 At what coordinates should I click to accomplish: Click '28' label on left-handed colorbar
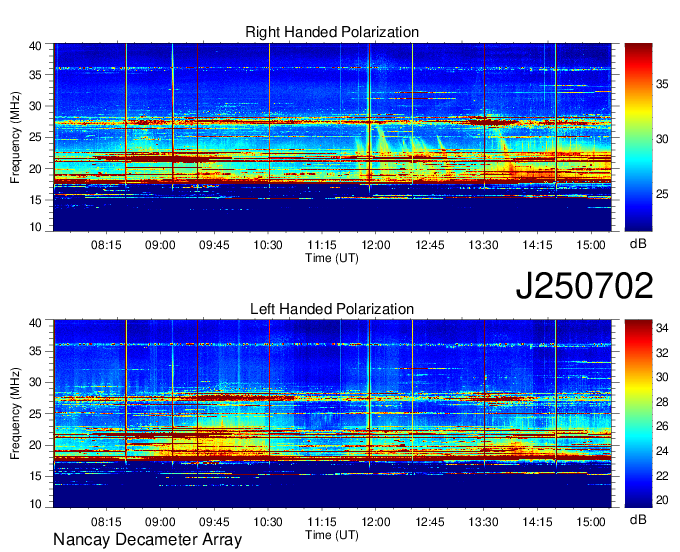662,402
